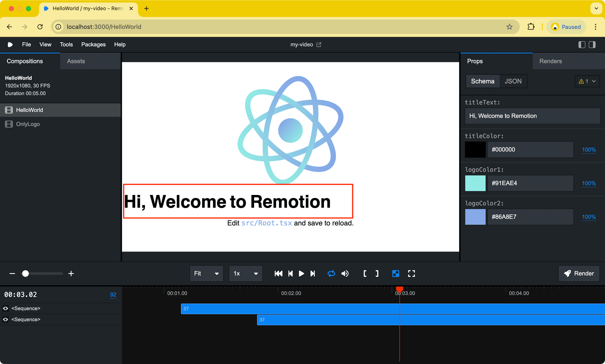Select the Schema view mode
Viewport: 605px width, 364px height.
coord(482,81)
